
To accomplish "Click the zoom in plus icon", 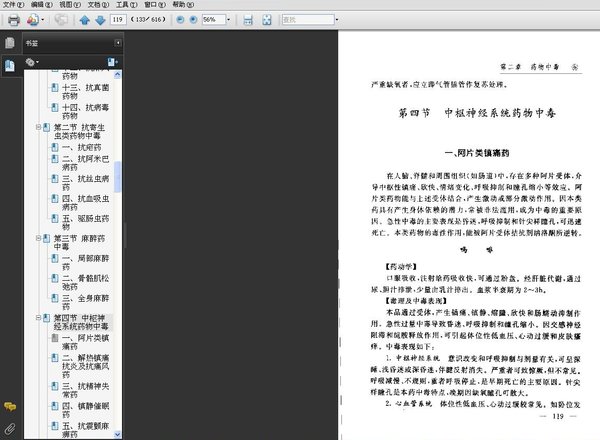I will (x=194, y=20).
